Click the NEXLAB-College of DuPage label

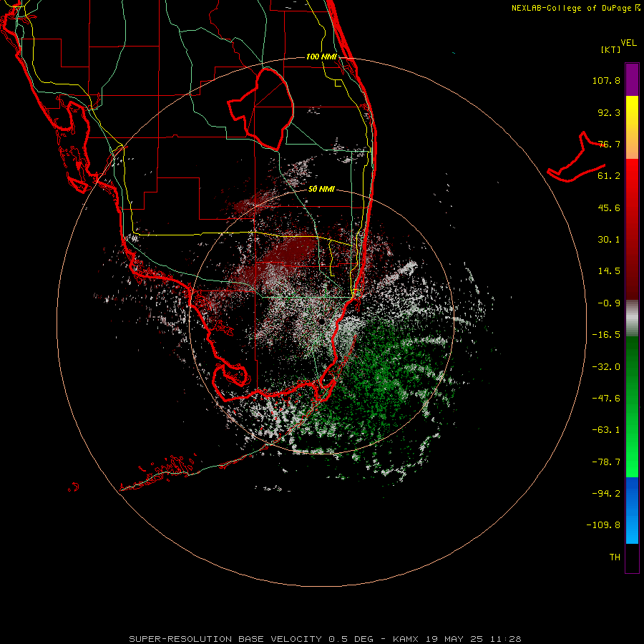(x=575, y=8)
